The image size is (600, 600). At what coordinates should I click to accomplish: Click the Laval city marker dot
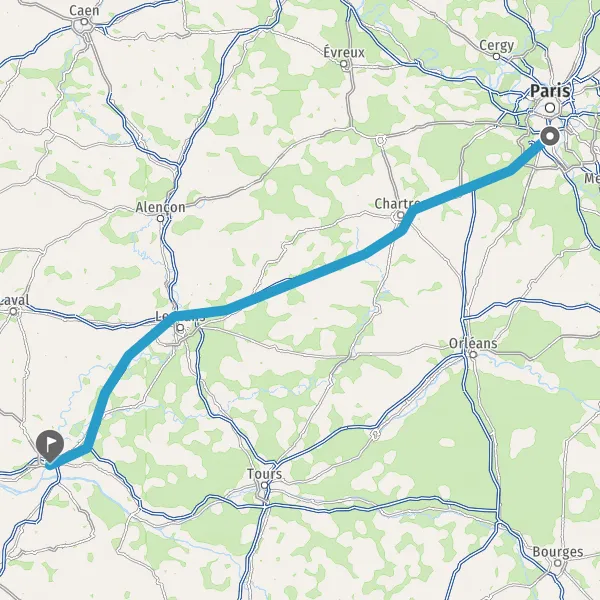13,311
